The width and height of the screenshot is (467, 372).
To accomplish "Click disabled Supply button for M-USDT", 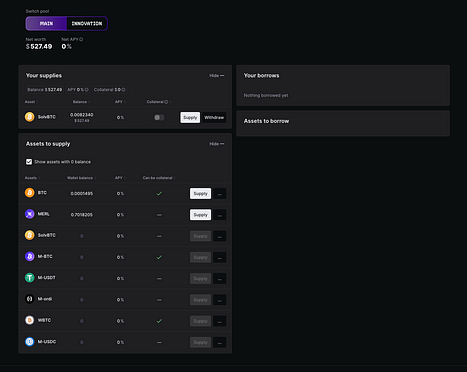I will point(200,279).
